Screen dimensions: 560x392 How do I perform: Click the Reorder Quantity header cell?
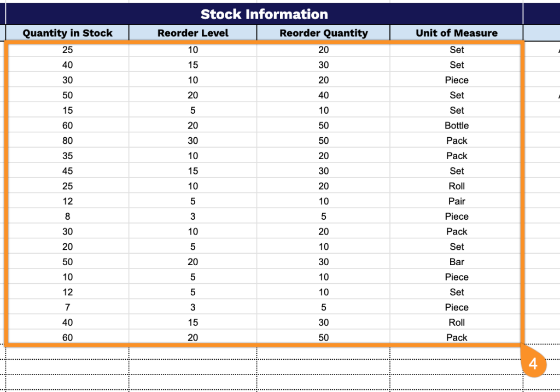tap(323, 33)
